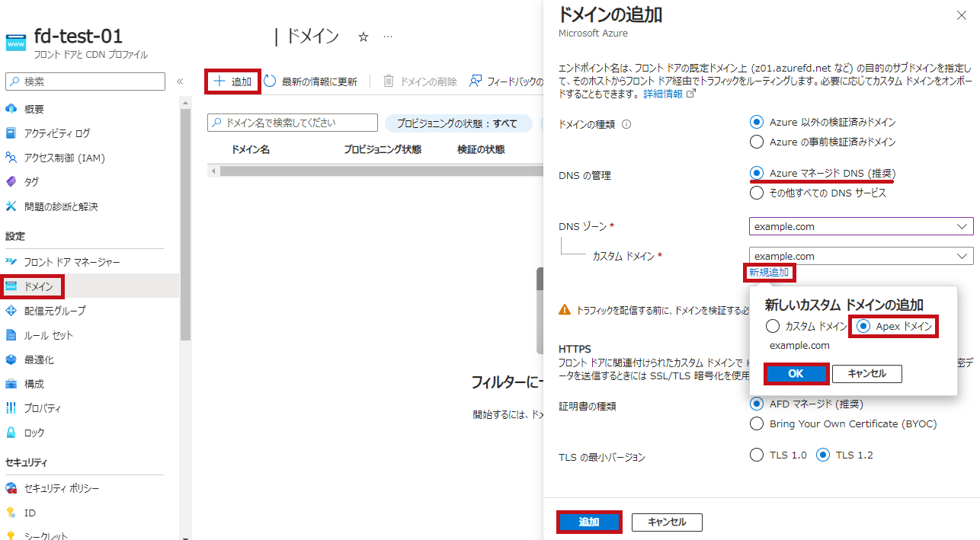This screenshot has height=540, width=980.
Task: Click the sidebar vertical scrollbar
Action: point(186,225)
